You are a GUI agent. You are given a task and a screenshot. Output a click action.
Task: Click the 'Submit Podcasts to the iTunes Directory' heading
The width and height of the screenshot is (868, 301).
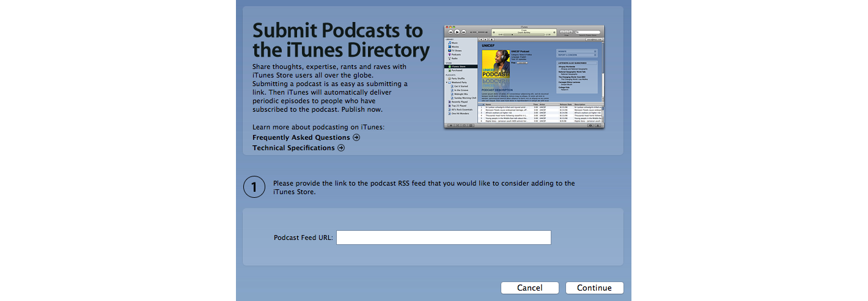point(341,40)
